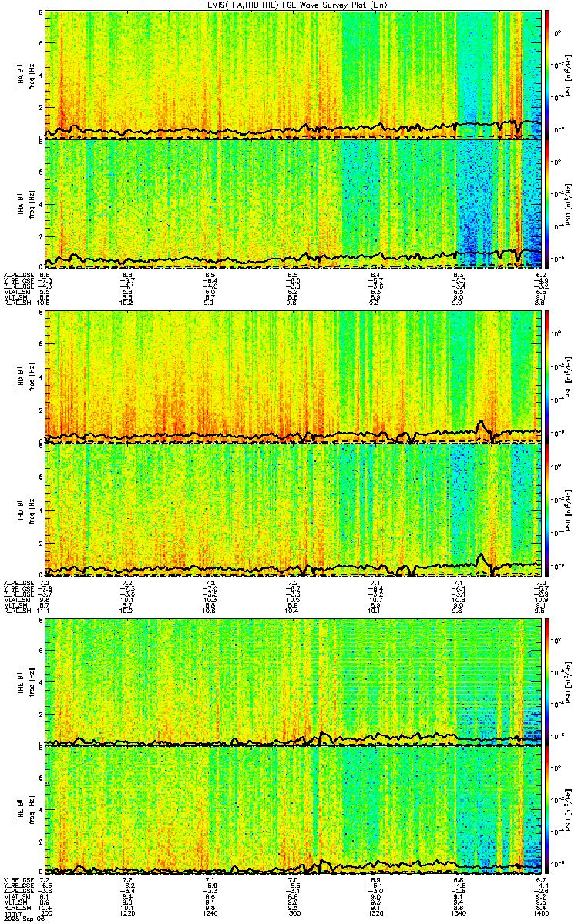Select the THE B-perpendicular spectrogram panel
The height and width of the screenshot is (924, 578).
pos(294,681)
